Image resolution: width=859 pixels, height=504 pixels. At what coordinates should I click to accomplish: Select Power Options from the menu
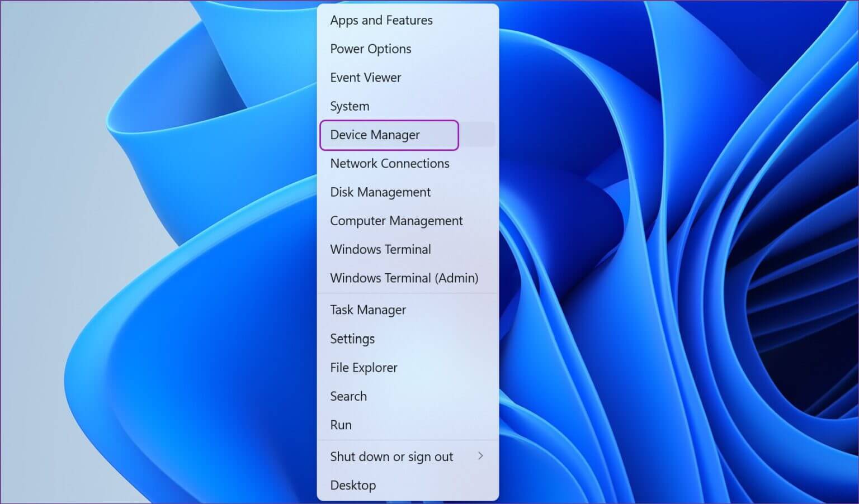click(408, 49)
